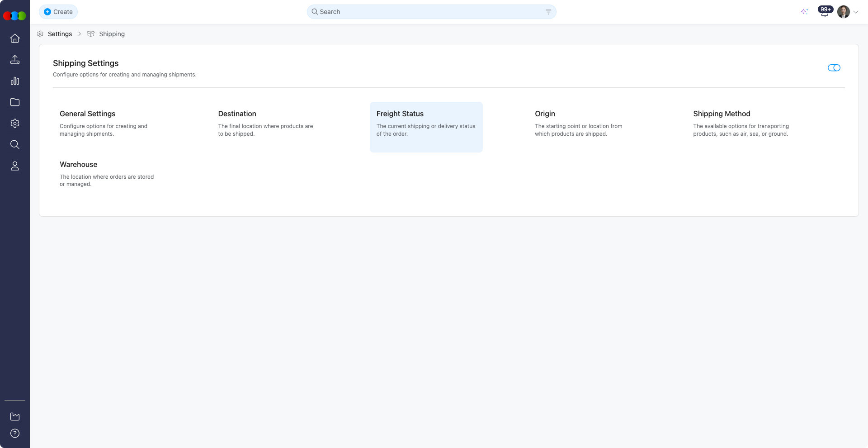Expand the user profile dropdown arrow
This screenshot has height=448, width=868.
click(x=856, y=12)
